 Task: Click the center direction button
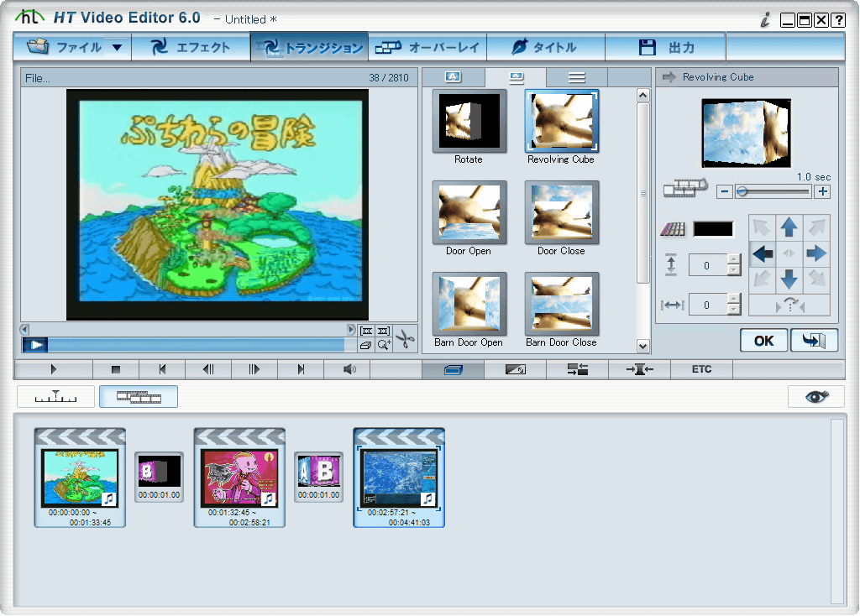[789, 253]
